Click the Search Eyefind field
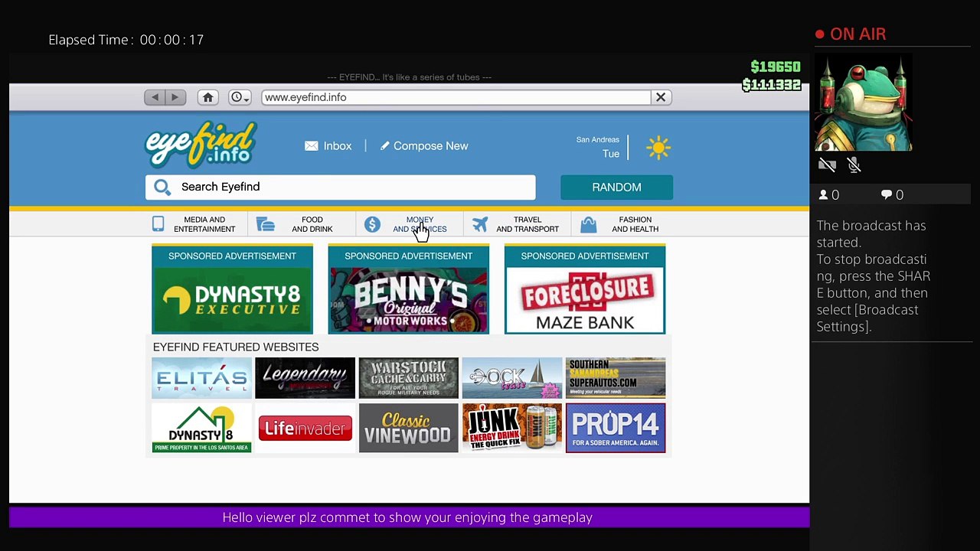The height and width of the screenshot is (551, 980). (341, 187)
